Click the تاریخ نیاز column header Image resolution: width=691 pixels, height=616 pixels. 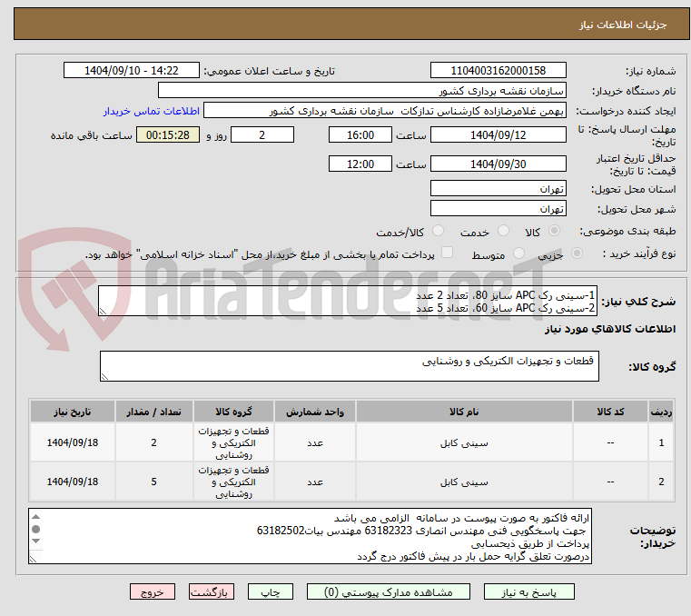click(x=73, y=412)
